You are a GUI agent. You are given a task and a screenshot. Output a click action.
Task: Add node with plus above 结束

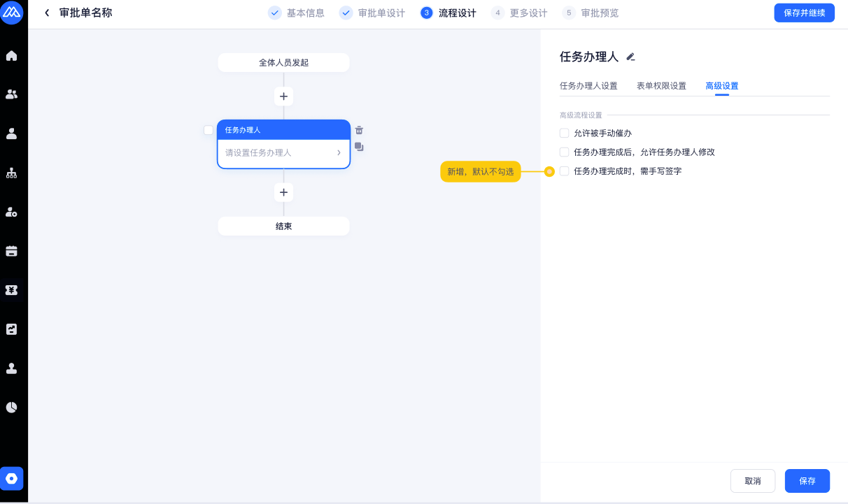coord(283,192)
